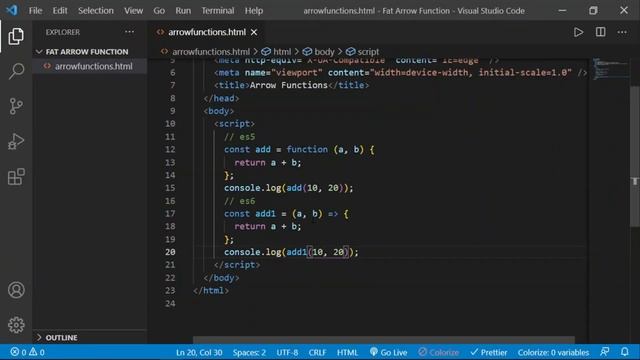
Task: Split the editor right
Action: coord(600,32)
